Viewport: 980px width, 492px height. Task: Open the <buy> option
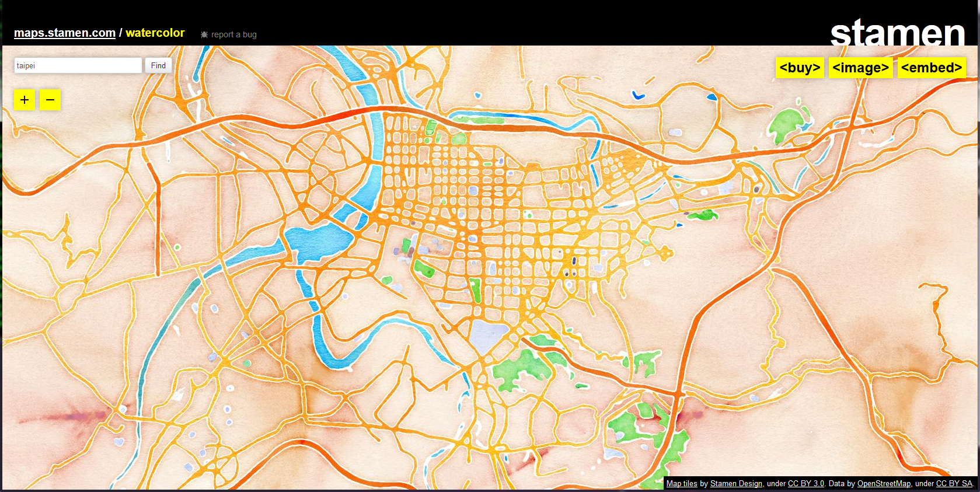click(x=800, y=68)
